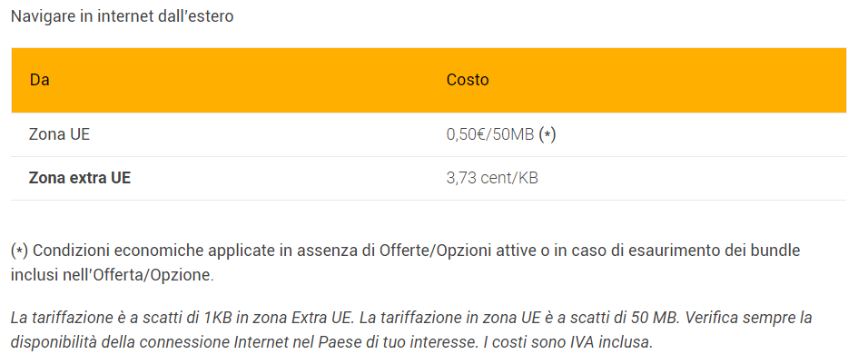Select the 'Zona extra UE' row label
Screen dimensions: 868x364
(x=80, y=178)
